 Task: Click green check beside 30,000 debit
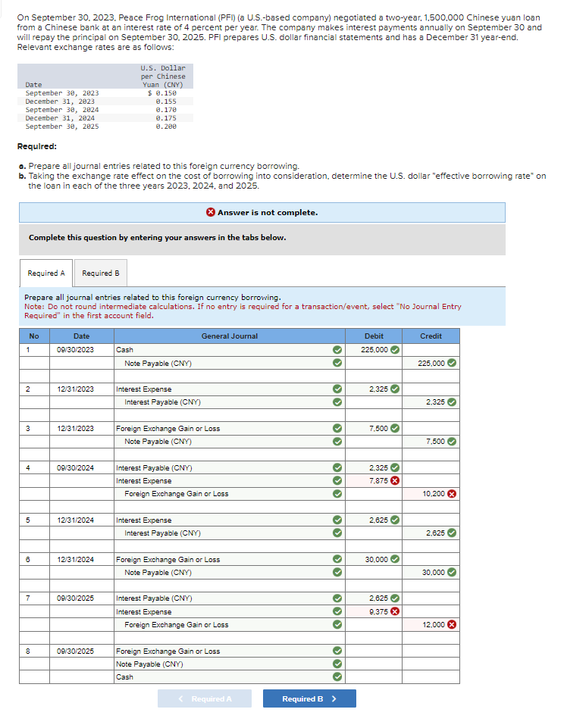pyautogui.click(x=395, y=560)
